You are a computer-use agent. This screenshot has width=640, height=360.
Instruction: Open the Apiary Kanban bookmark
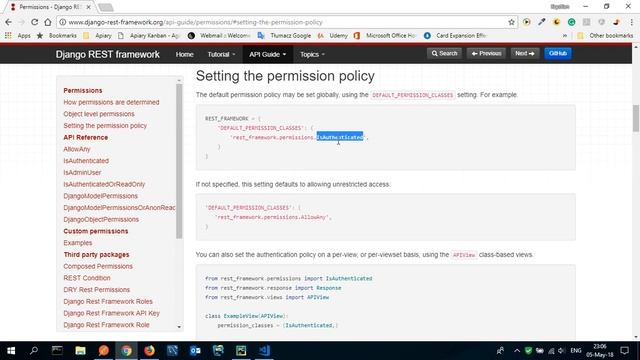[149, 36]
